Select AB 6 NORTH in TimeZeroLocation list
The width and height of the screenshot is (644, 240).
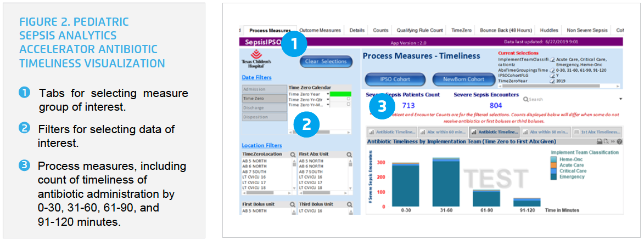pos(255,166)
